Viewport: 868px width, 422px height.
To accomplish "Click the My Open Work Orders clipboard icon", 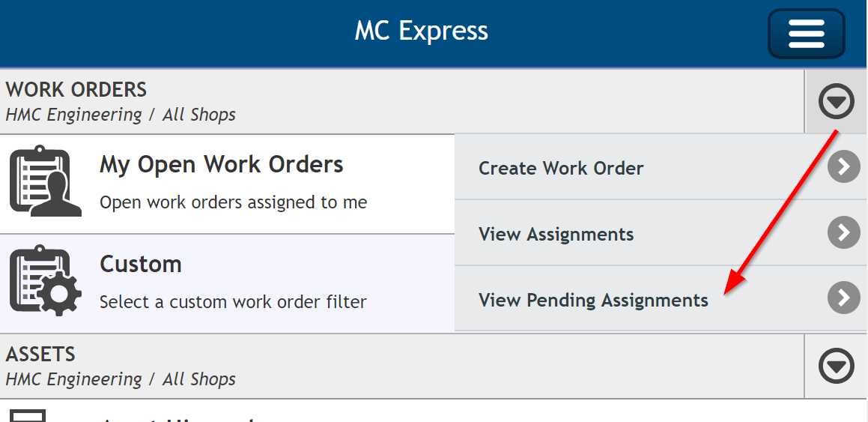I will [x=46, y=181].
